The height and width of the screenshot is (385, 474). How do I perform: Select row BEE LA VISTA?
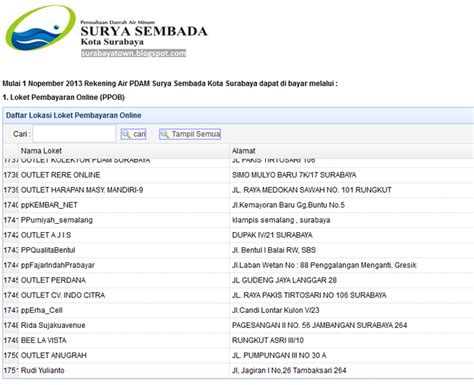238,340
